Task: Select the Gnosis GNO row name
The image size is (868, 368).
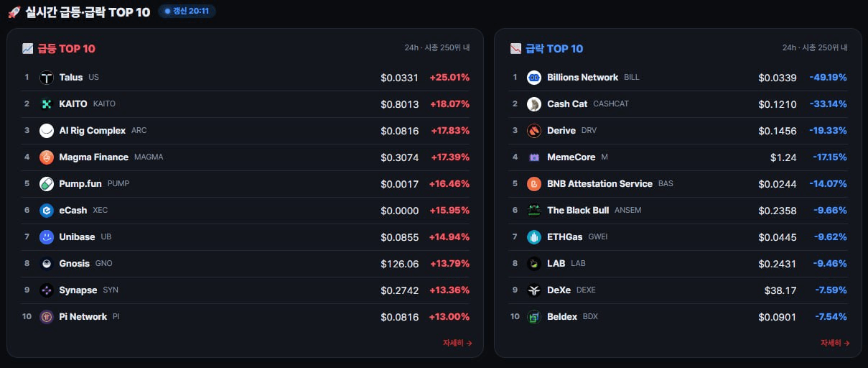Action: pyautogui.click(x=75, y=264)
